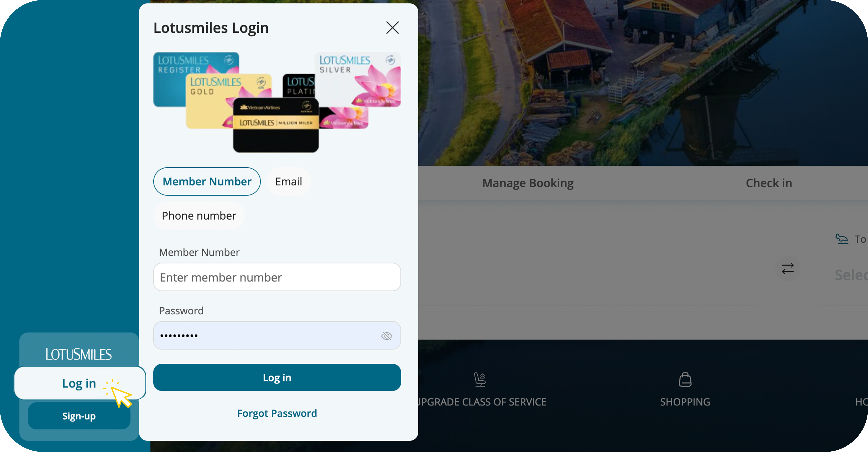The image size is (868, 452).
Task: Choose Phone number login method
Action: tap(199, 216)
